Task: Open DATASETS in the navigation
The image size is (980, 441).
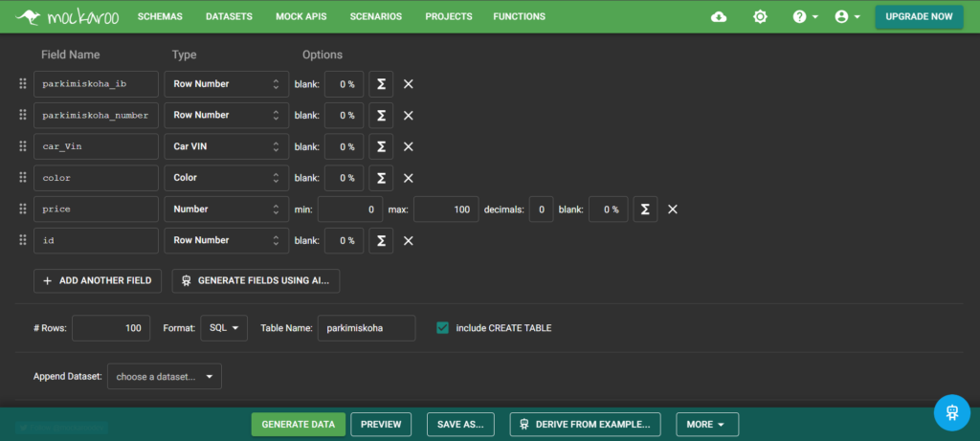Action: coord(229,17)
